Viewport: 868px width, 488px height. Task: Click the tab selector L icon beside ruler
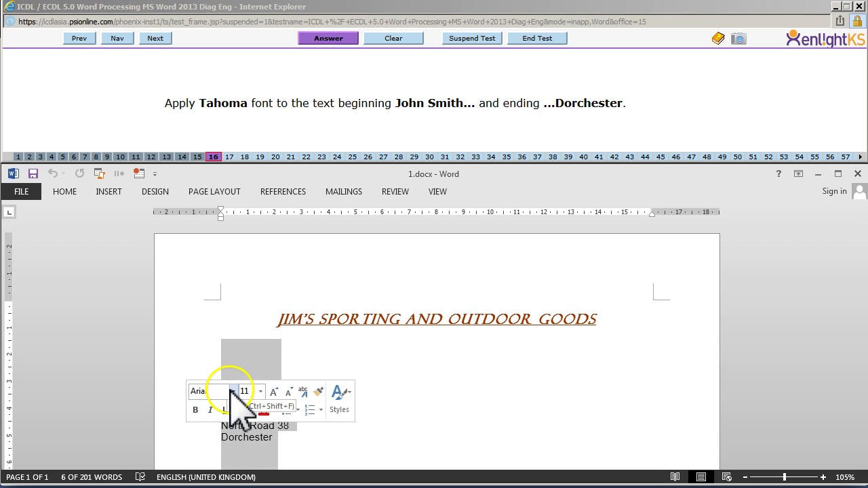(x=9, y=212)
